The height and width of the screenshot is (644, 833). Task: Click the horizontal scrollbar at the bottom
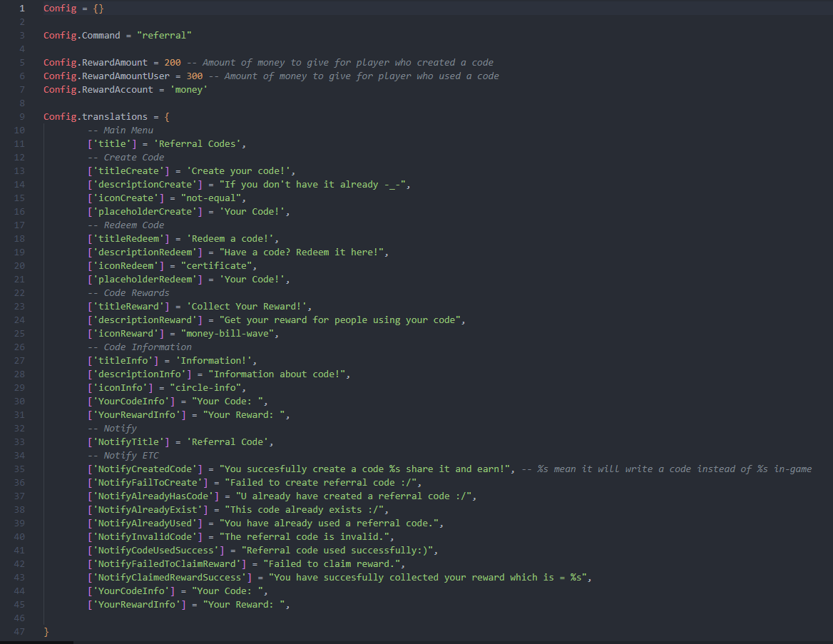[x=37, y=641]
